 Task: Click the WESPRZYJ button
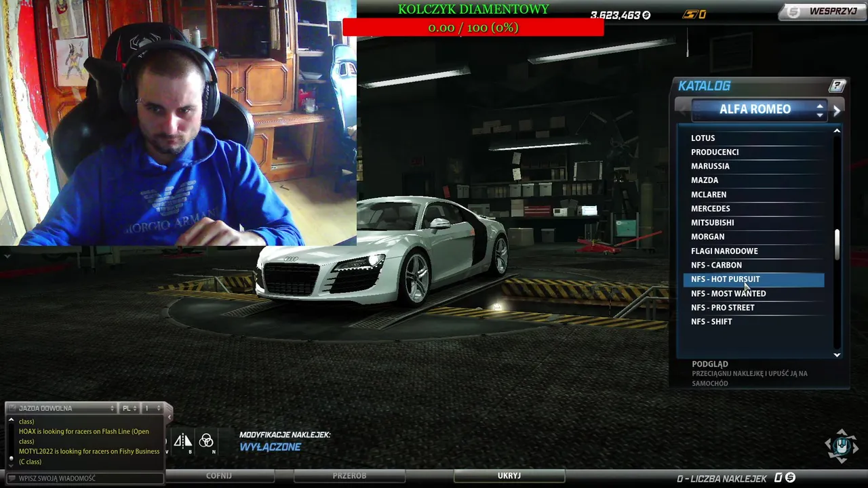pyautogui.click(x=822, y=12)
